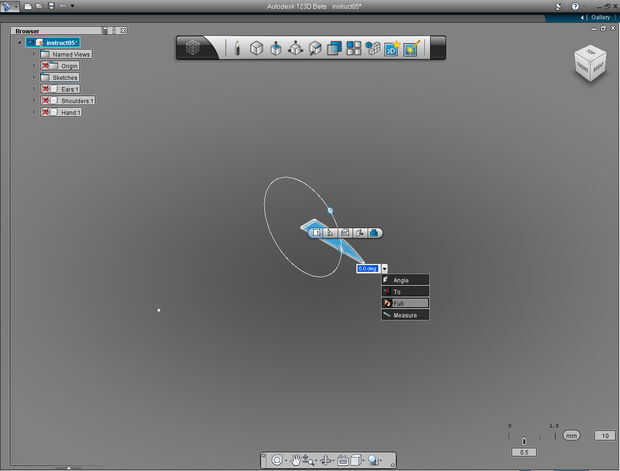Click the fourth icon in the floating mini toolbar
This screenshot has width=620, height=471.
click(359, 233)
